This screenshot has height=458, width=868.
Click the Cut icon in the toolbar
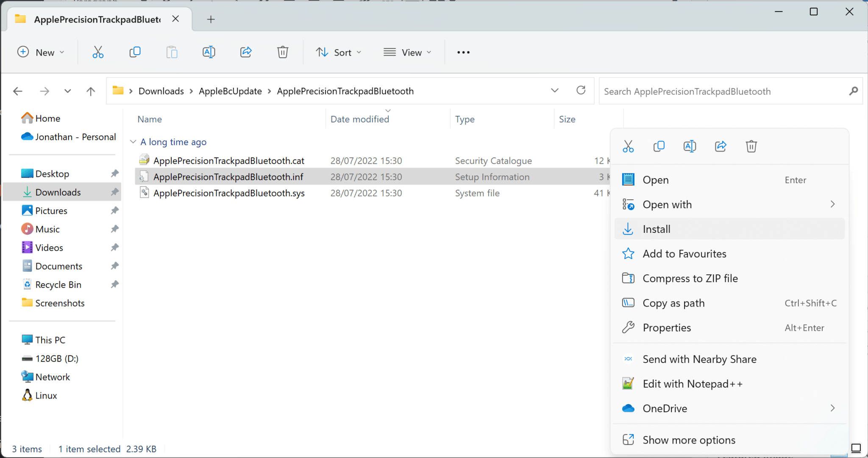click(x=98, y=52)
